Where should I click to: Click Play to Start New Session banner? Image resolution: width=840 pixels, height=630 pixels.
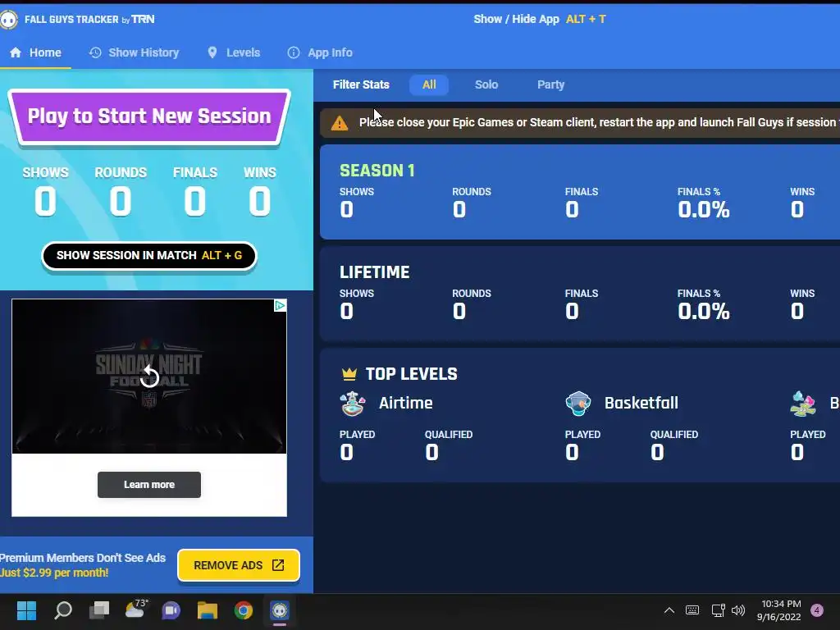coord(149,116)
